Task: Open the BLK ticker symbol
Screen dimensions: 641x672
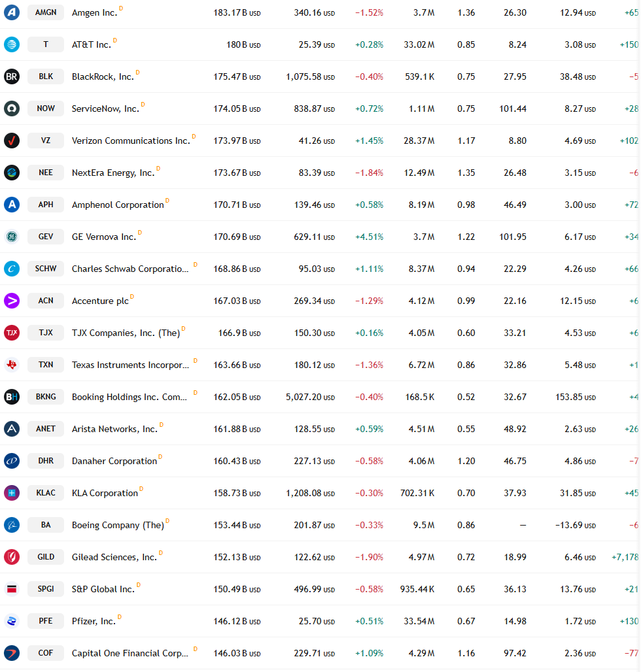Action: 46,76
